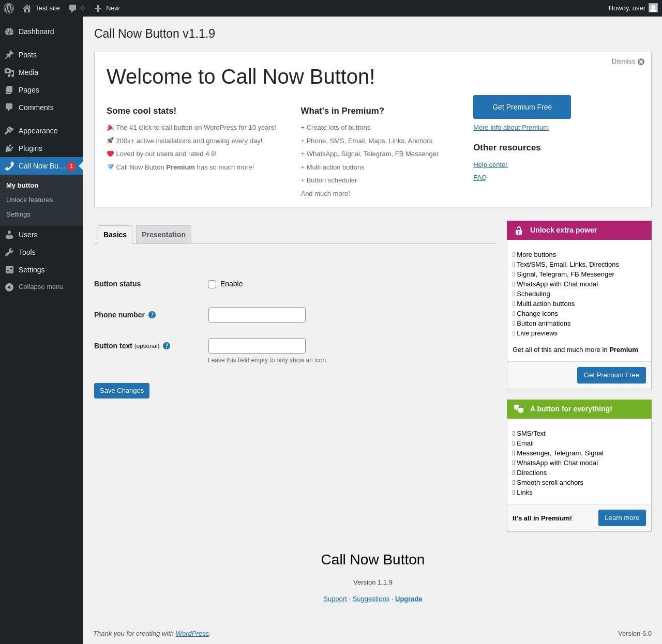The image size is (662, 644).
Task: Enable the Button status checkbox
Action: tap(212, 284)
